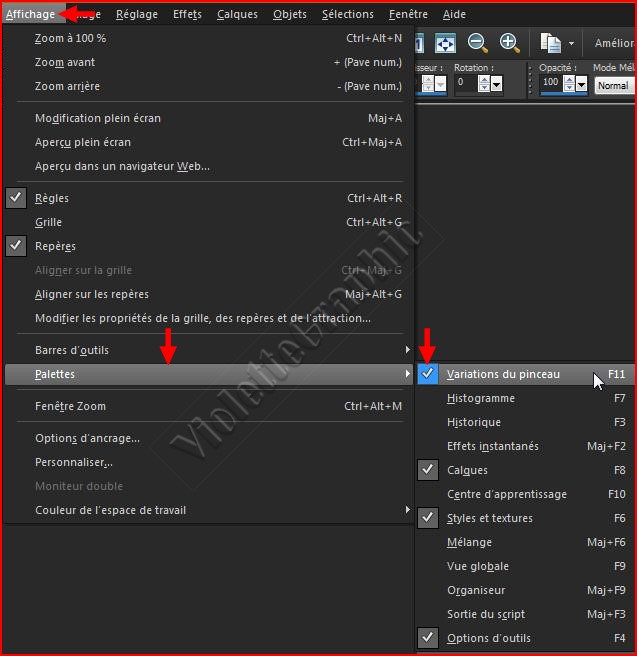Click the paste/copy document toolbar icon

[x=551, y=43]
